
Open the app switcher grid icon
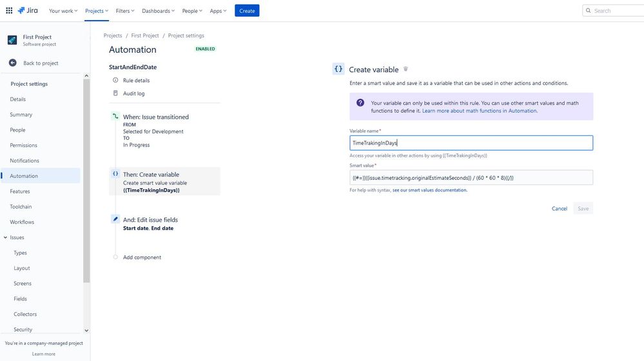point(9,11)
